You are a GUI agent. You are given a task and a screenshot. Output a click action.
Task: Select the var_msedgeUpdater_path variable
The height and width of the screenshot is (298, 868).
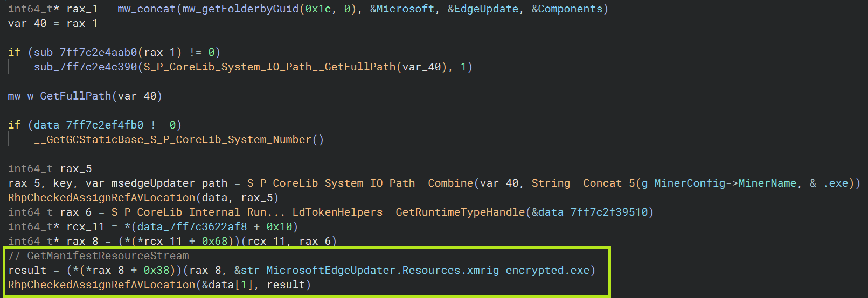tap(156, 183)
